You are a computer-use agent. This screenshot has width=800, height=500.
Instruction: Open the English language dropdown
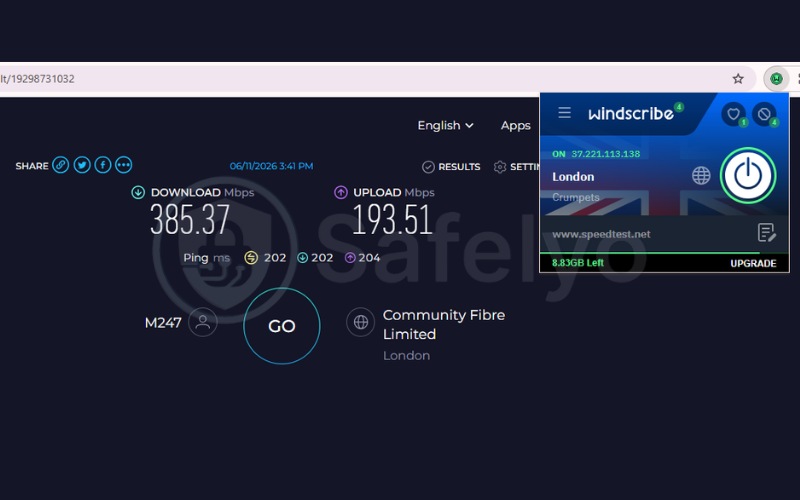(445, 126)
